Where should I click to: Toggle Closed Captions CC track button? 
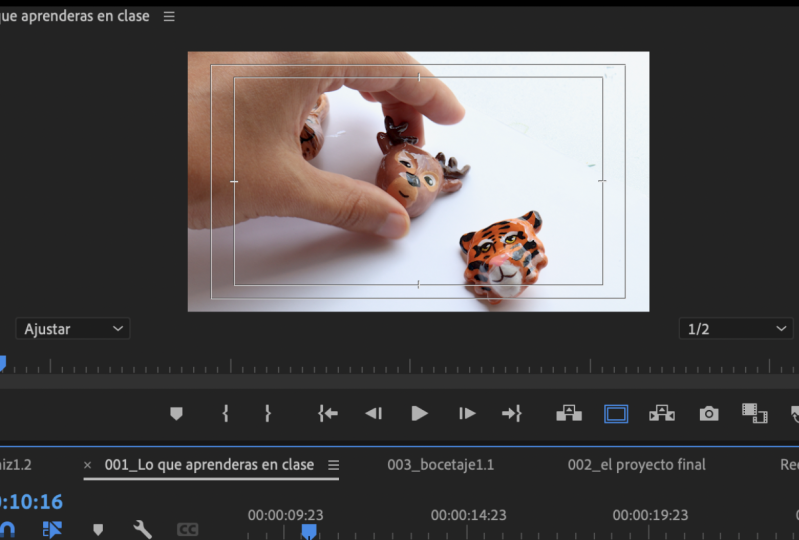tap(188, 530)
